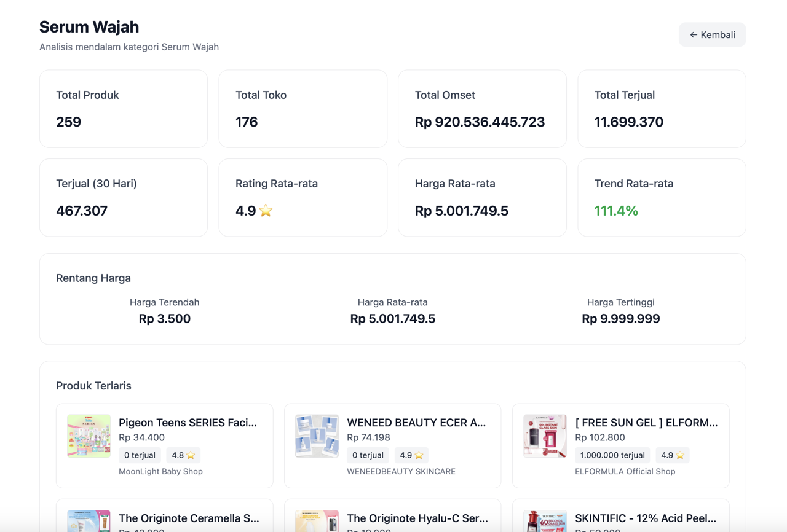This screenshot has height=532, width=787.
Task: Open WENEED BEAUTY product thumbnail image
Action: point(317,436)
